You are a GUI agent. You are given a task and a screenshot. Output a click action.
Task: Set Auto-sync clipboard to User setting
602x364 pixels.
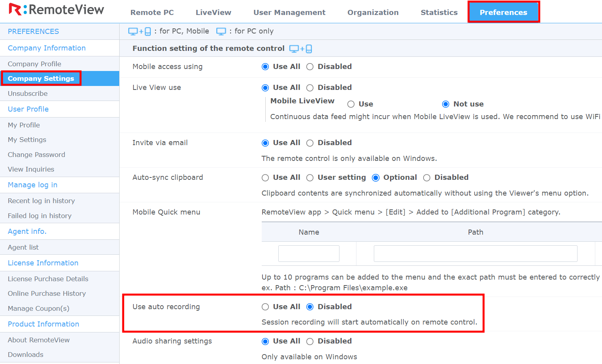(310, 177)
